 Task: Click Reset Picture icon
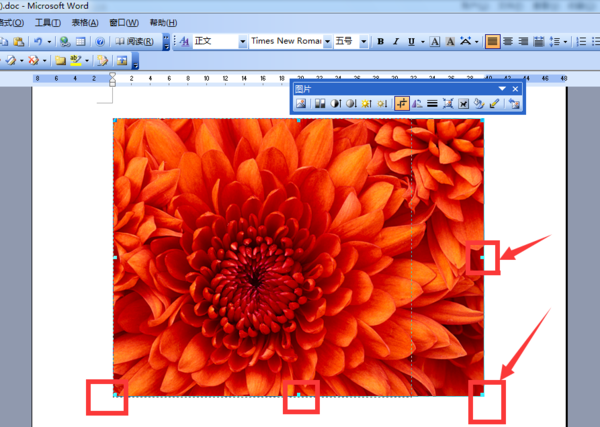pyautogui.click(x=514, y=103)
